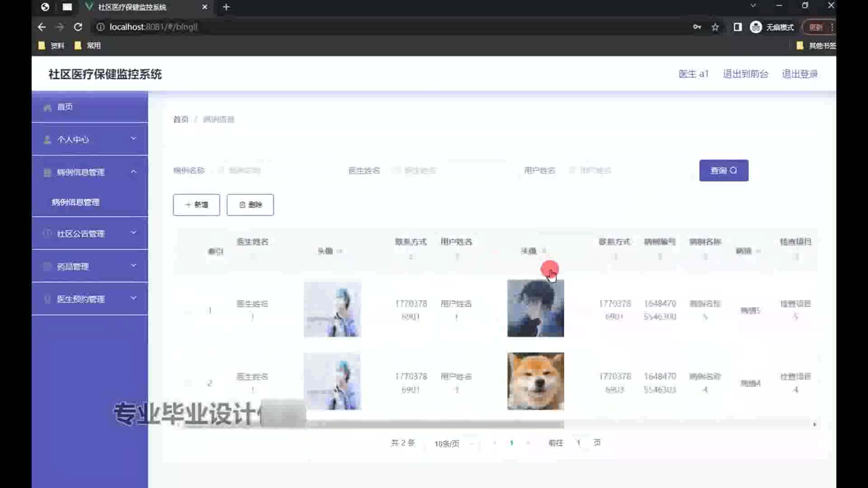Close the 社区医疗保健监控系统 tab
Screen dimensions: 868x488
(205, 7)
